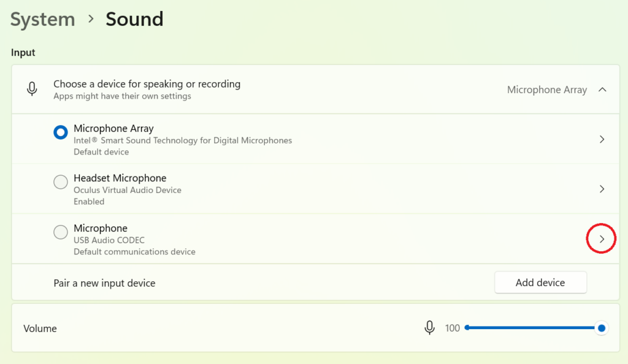
Task: Click the selected Microphone Array label at right
Action: [x=546, y=89]
